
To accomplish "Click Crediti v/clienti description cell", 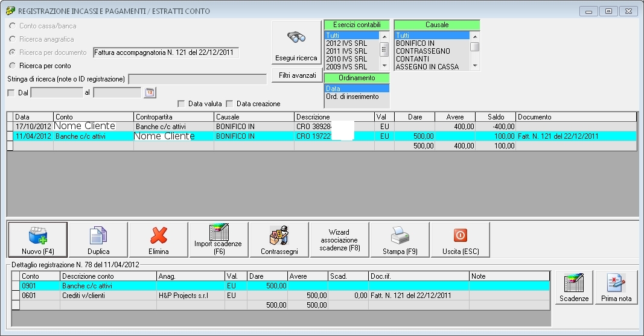I will (x=109, y=296).
